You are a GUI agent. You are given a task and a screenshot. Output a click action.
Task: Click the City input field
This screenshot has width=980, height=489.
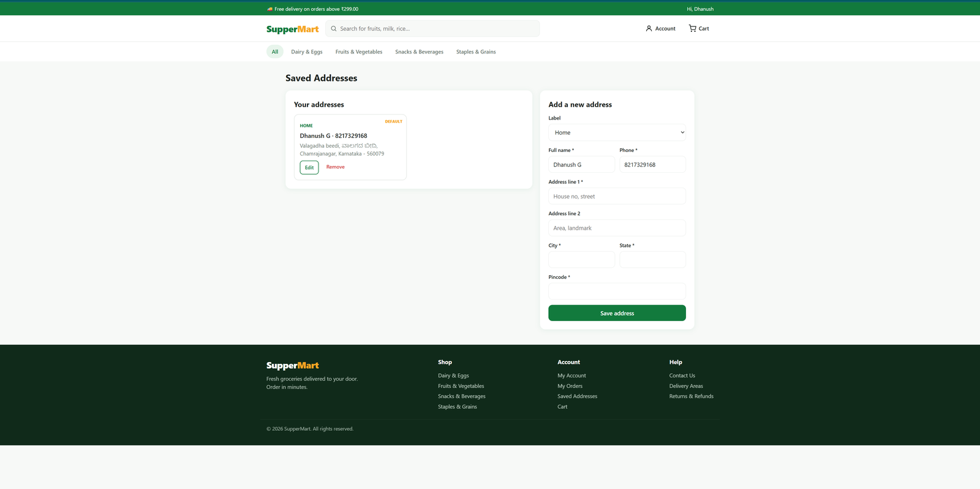pos(581,260)
